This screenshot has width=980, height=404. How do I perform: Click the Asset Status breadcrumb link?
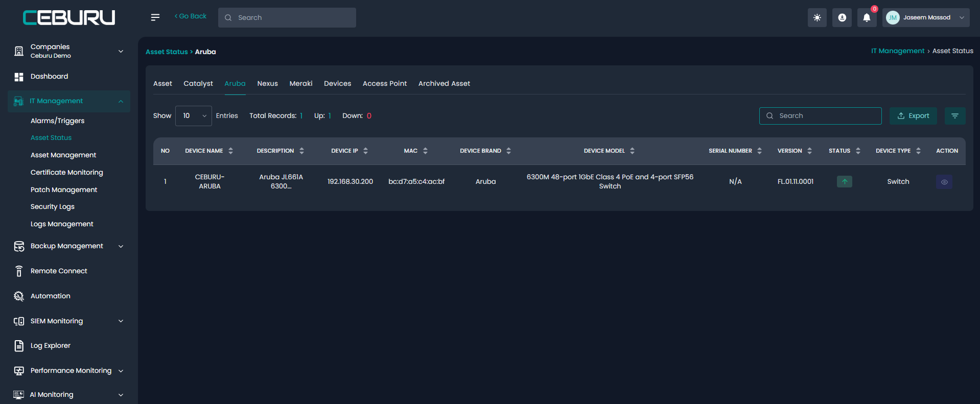tap(167, 52)
